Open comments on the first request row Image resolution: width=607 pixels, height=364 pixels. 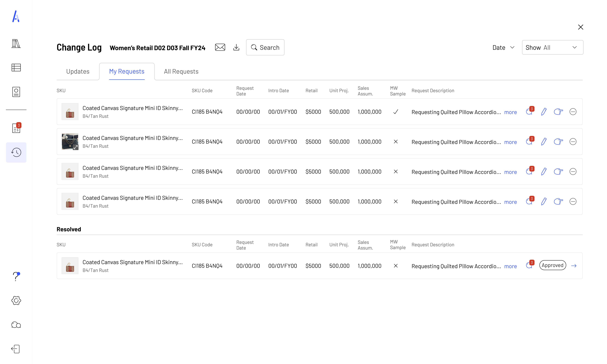[x=529, y=112]
